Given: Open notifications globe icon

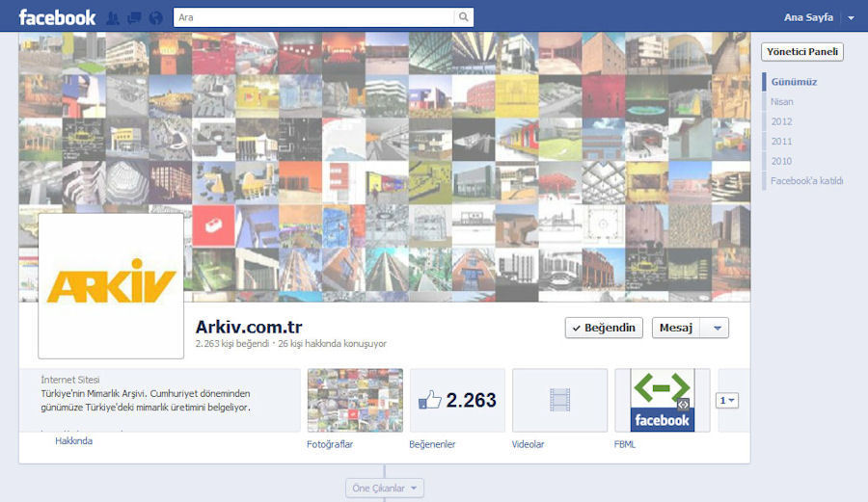Looking at the screenshot, I should pyautogui.click(x=156, y=18).
